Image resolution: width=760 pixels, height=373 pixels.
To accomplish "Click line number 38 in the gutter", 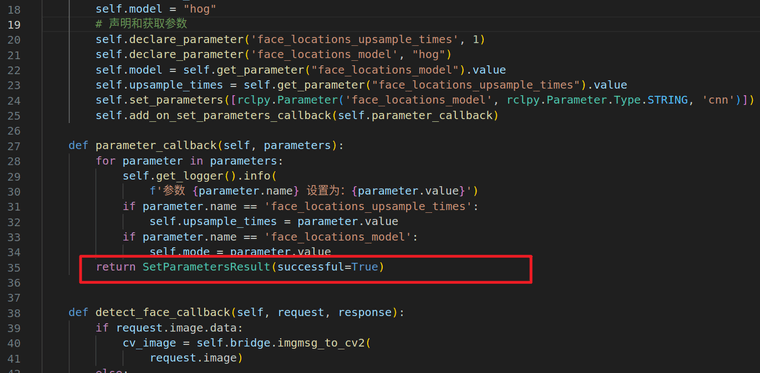I will tap(15, 312).
